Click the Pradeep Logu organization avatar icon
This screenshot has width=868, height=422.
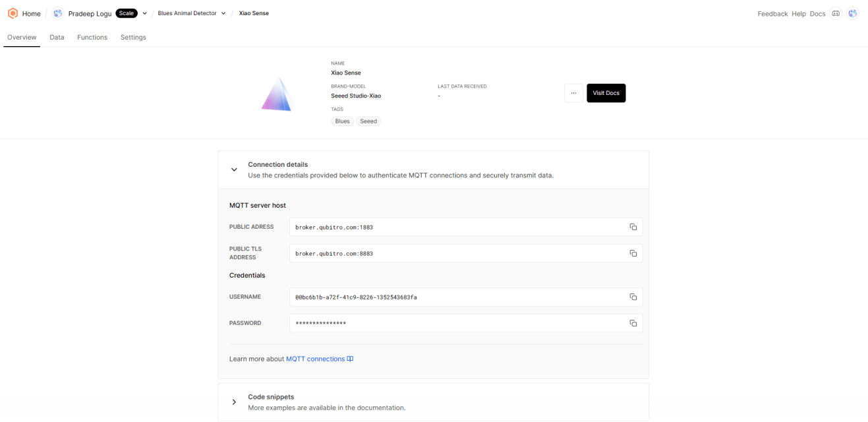point(58,13)
